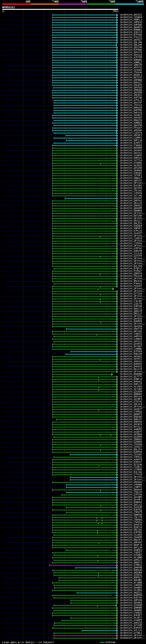Screen dimensions: 146x644
Task: Select hit label UniRef100_Q9LW76
Action: [x=131, y=85]
